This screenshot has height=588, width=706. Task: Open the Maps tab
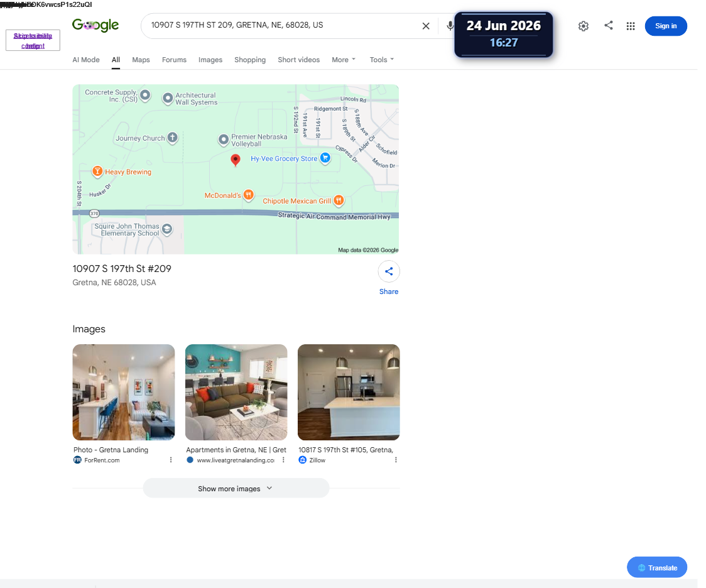[141, 60]
